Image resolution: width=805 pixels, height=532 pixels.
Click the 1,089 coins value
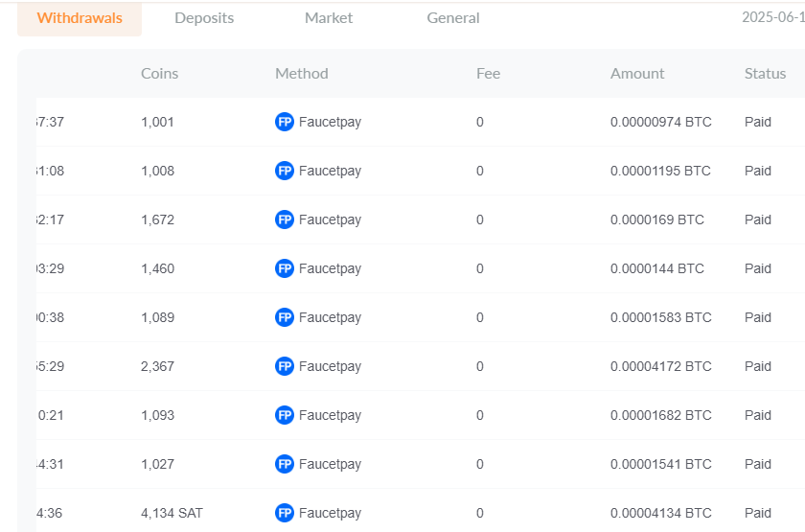coord(157,317)
